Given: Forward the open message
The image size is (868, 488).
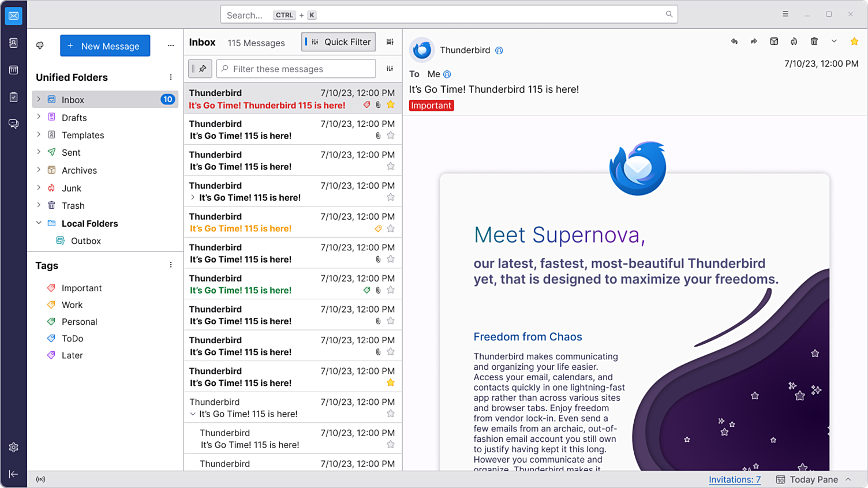Looking at the screenshot, I should (754, 41).
